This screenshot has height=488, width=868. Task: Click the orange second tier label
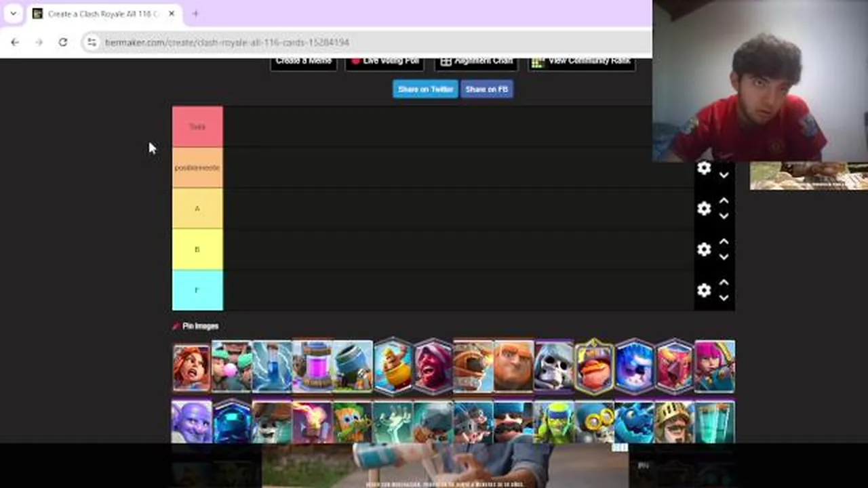pyautogui.click(x=197, y=167)
